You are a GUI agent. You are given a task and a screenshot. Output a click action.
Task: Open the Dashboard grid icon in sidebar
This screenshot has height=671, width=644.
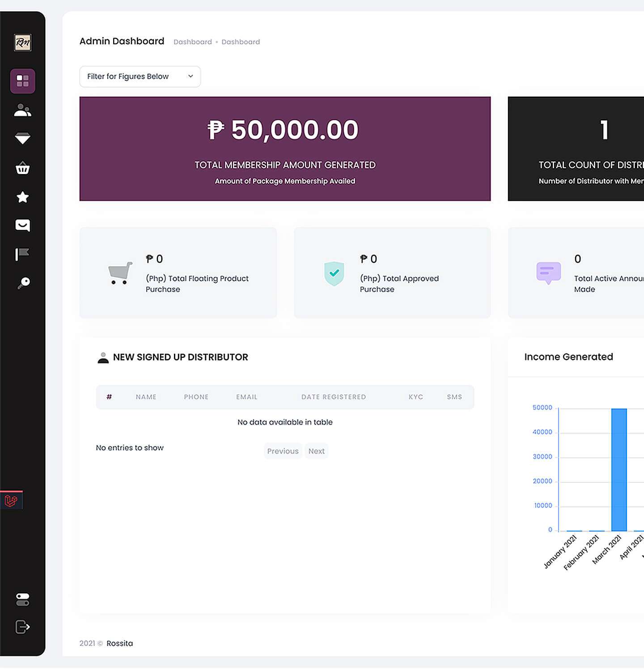click(22, 81)
